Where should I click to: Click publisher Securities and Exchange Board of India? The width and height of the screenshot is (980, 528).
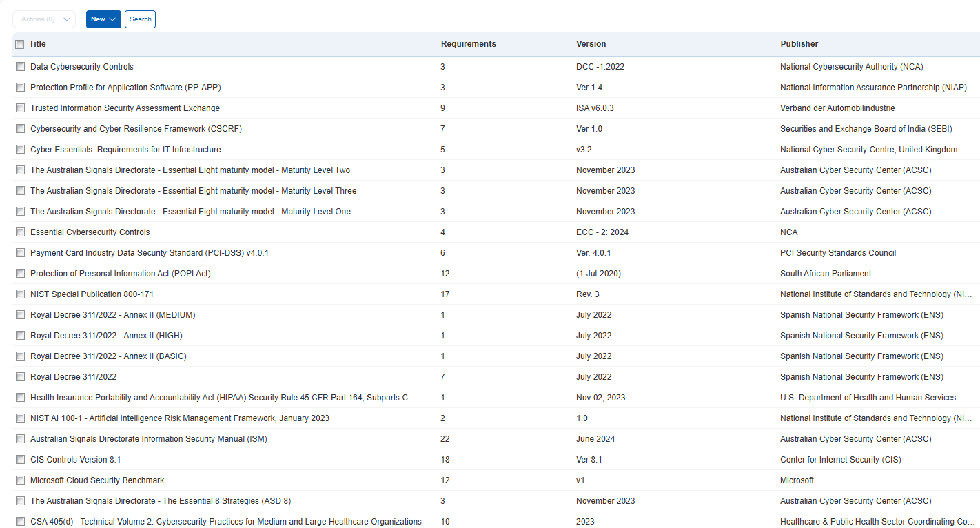click(866, 129)
